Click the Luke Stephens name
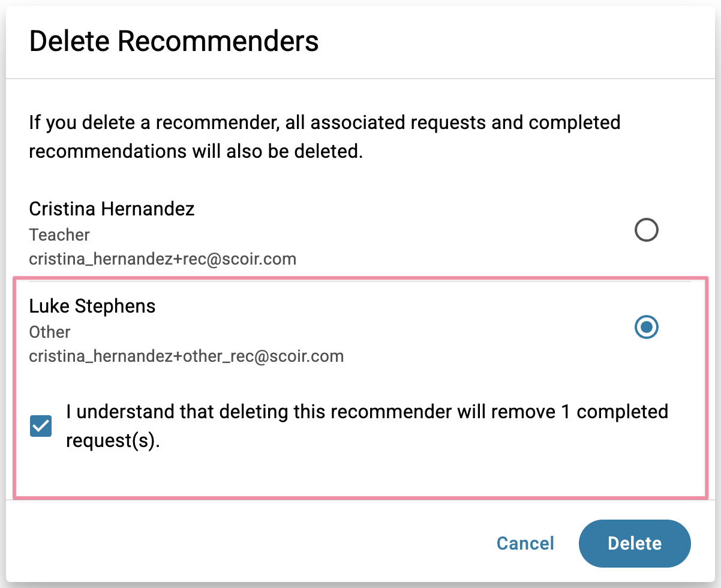The height and width of the screenshot is (588, 721). (92, 306)
